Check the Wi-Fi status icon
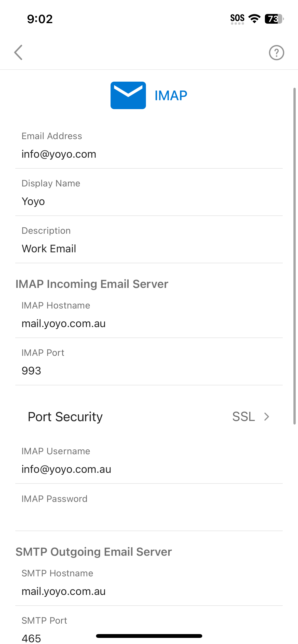This screenshot has height=644, width=298. [254, 19]
